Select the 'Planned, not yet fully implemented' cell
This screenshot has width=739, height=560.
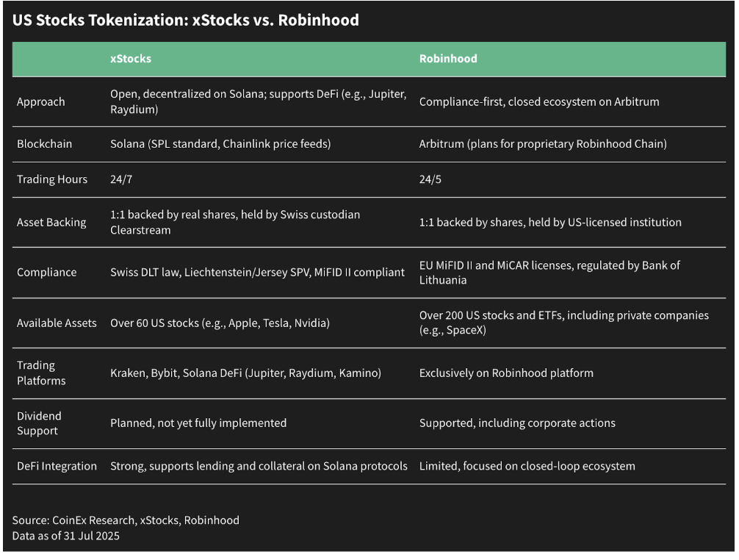click(x=198, y=423)
